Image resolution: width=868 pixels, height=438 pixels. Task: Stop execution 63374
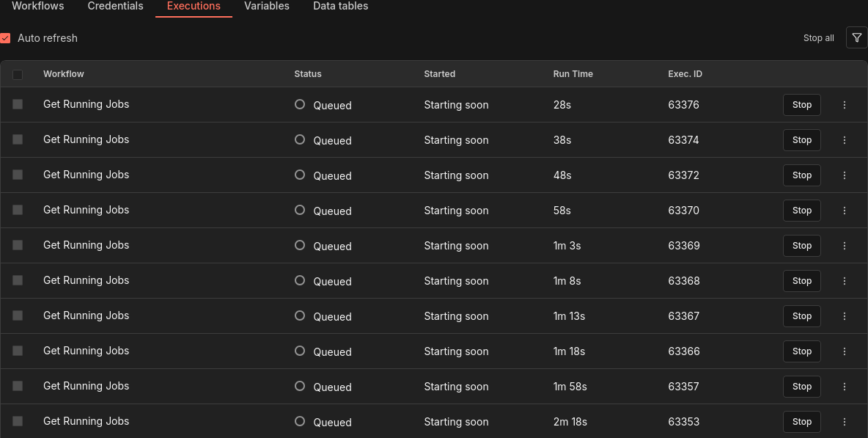coord(801,140)
